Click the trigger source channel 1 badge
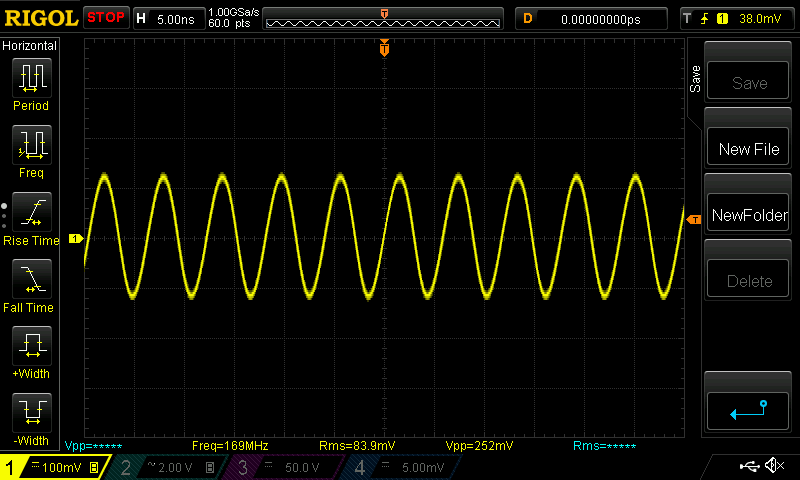Image resolution: width=800 pixels, height=480 pixels. (x=722, y=19)
